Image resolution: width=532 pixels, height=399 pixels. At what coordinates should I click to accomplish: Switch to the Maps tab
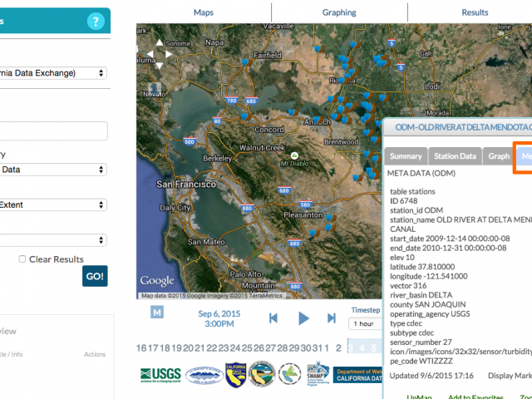(x=204, y=12)
